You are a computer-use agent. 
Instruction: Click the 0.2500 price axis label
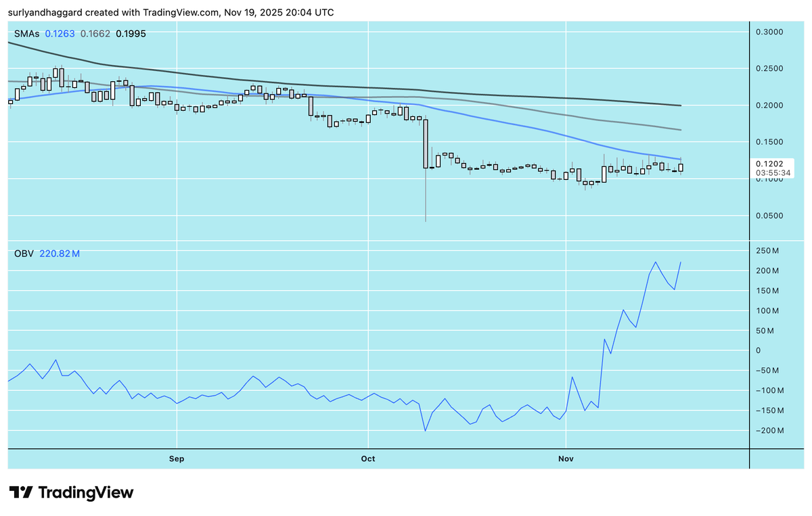[769, 69]
